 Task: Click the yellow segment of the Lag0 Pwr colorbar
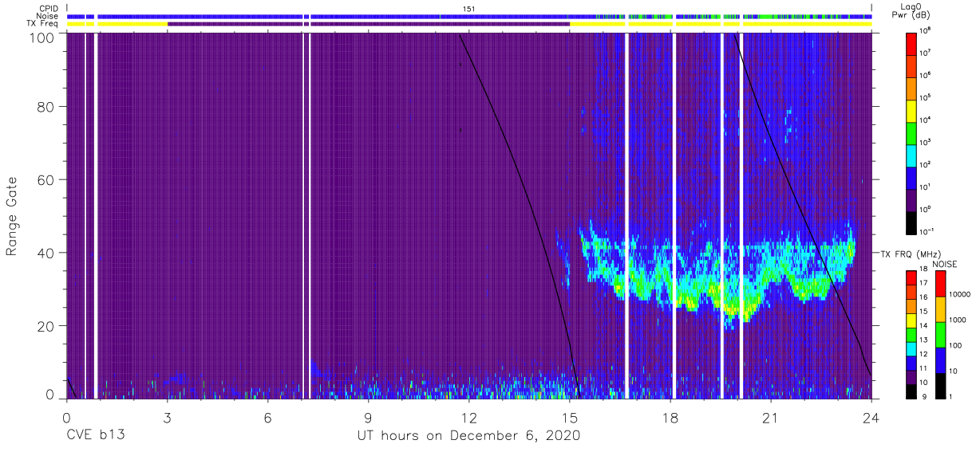click(x=911, y=111)
